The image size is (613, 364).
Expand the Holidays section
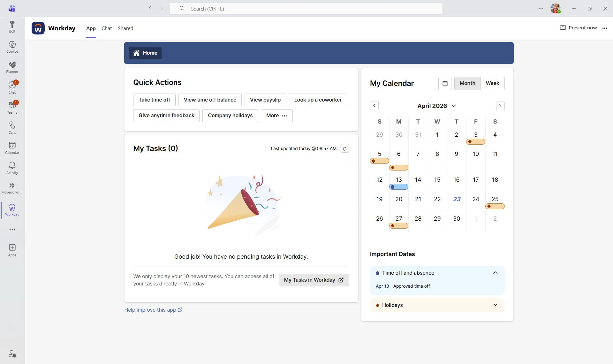pyautogui.click(x=495, y=305)
